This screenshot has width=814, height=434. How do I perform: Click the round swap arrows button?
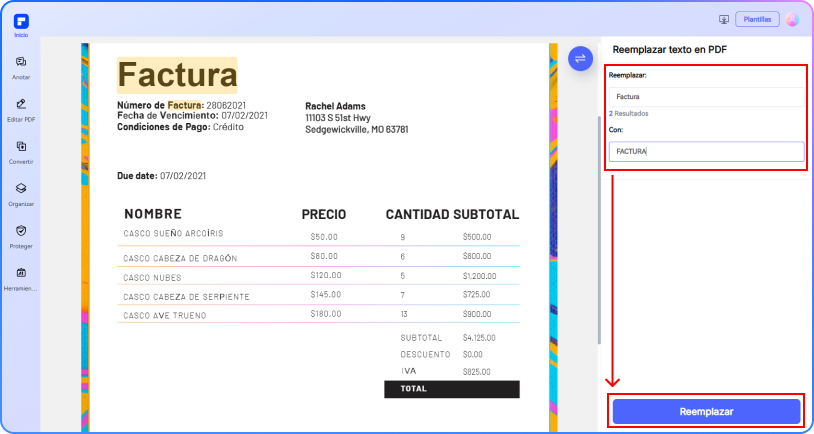tap(580, 59)
